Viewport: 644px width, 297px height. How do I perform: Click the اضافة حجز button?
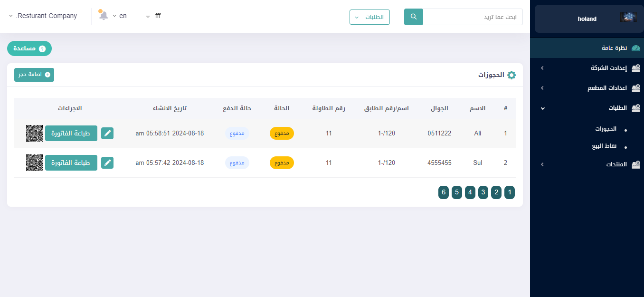34,75
